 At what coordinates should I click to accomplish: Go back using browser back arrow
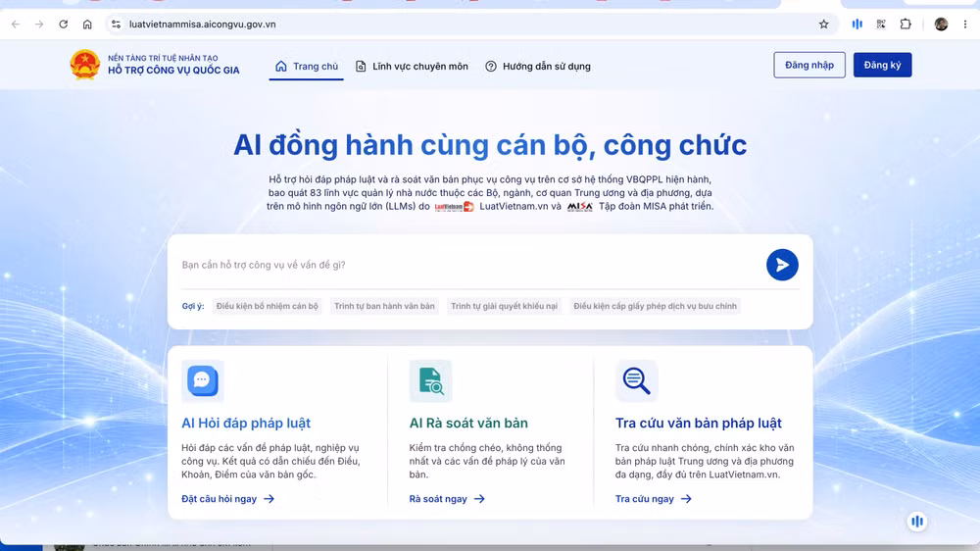[x=16, y=25]
